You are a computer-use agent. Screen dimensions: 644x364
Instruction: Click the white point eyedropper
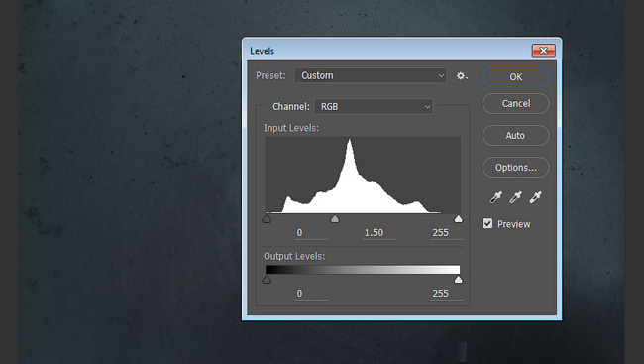click(535, 197)
